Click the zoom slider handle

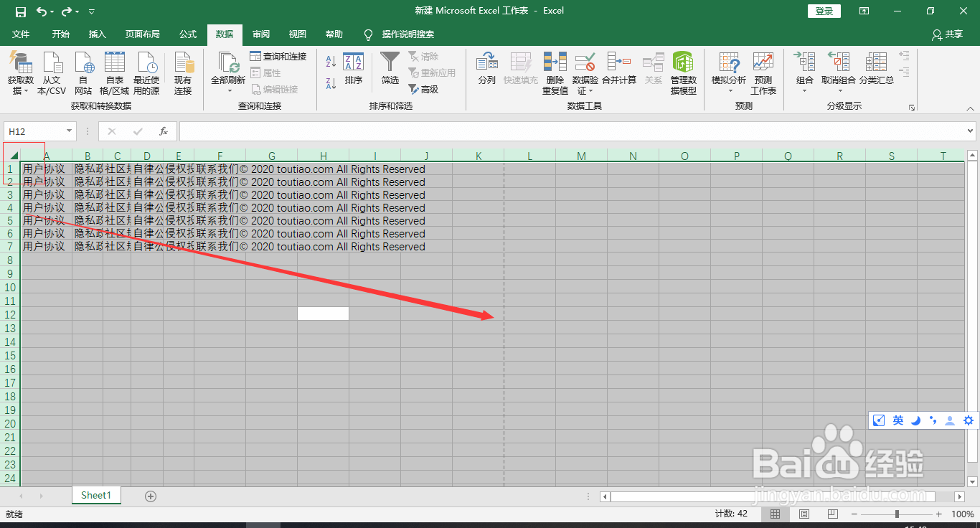897,514
